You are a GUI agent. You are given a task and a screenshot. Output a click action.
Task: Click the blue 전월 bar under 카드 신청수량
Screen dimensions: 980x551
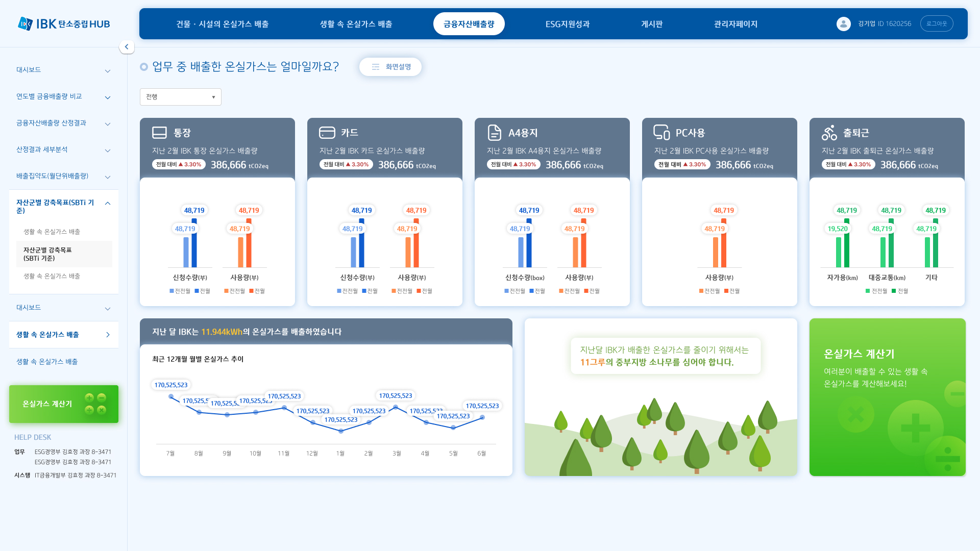pyautogui.click(x=361, y=243)
